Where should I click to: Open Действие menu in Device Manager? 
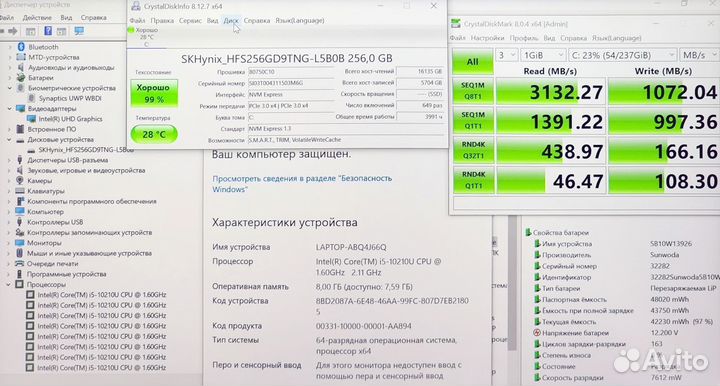point(37,17)
